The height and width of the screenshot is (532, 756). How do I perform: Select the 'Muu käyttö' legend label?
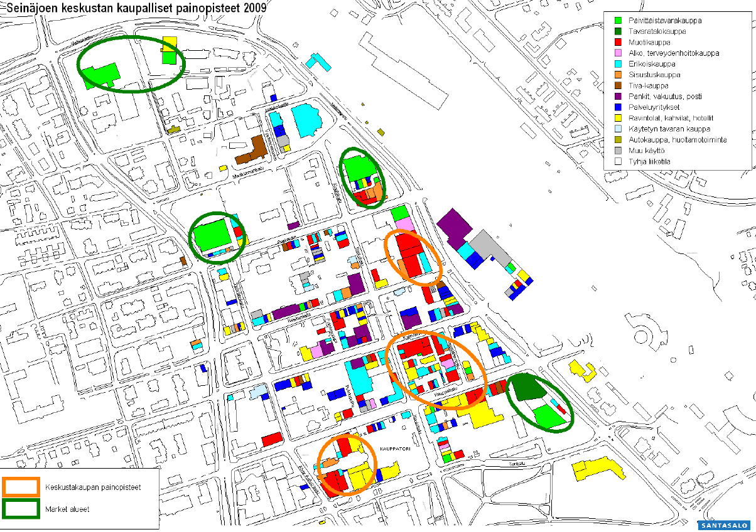[x=647, y=151]
